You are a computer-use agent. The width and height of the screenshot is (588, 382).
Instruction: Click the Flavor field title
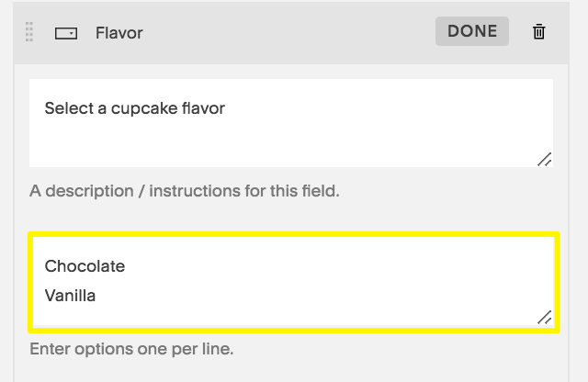[x=119, y=33]
